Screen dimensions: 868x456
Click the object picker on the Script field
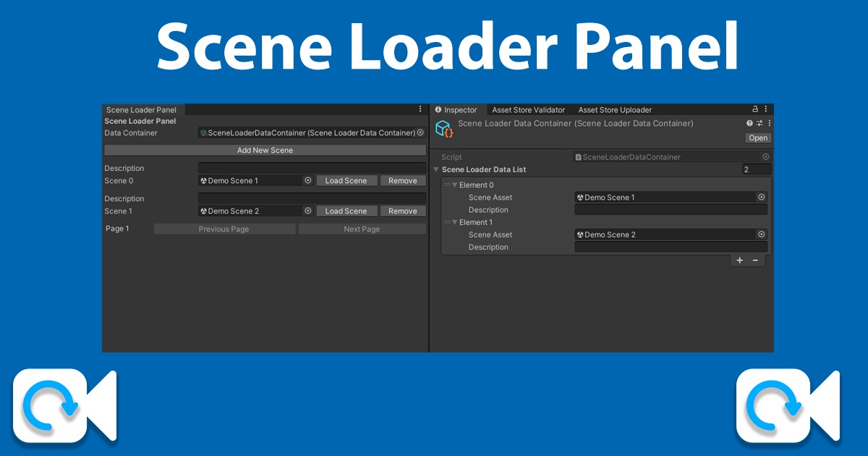click(767, 156)
